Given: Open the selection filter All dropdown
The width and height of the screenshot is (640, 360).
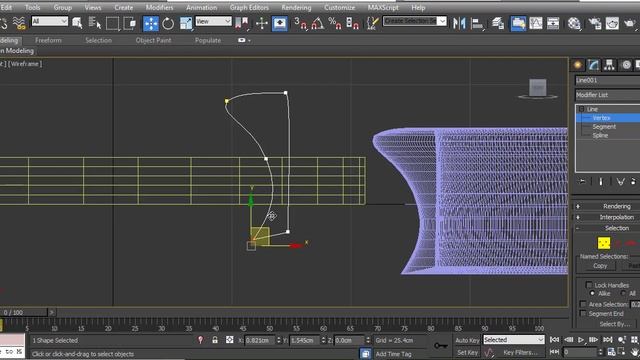Looking at the screenshot, I should [x=50, y=21].
